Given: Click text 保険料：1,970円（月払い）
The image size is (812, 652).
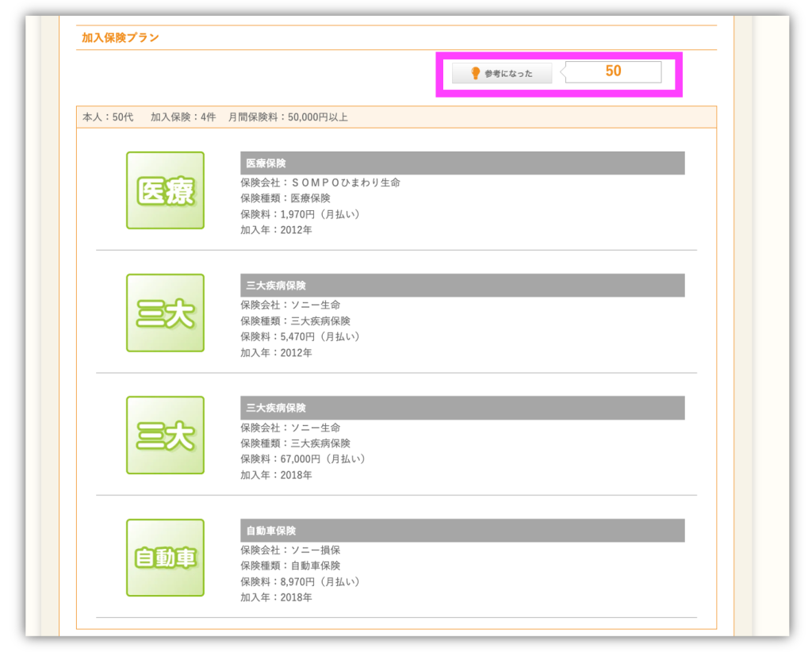Looking at the screenshot, I should (301, 214).
